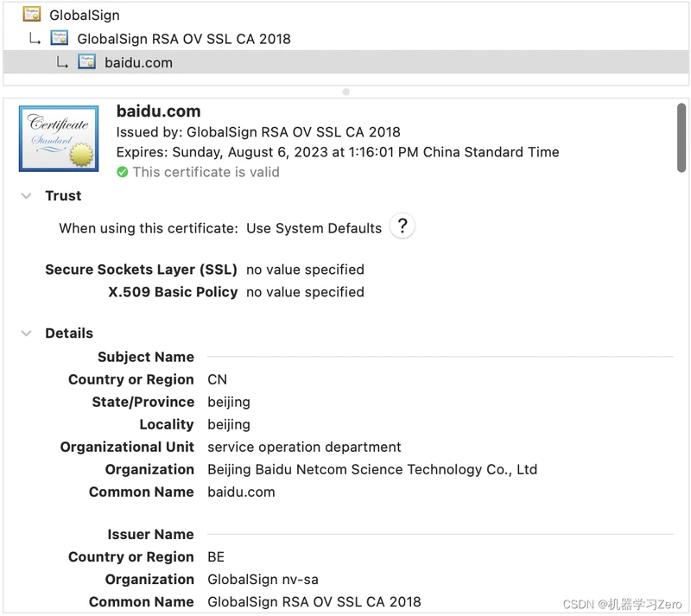Click the GlobalSign RSA OV SSL CA 2018 icon
The height and width of the screenshot is (616, 691).
pyautogui.click(x=59, y=38)
